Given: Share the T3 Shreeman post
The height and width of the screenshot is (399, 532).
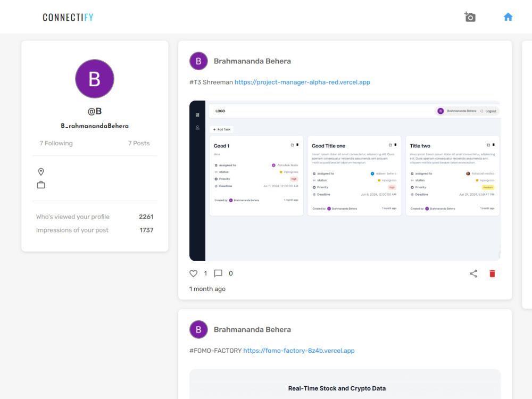Looking at the screenshot, I should click(473, 273).
